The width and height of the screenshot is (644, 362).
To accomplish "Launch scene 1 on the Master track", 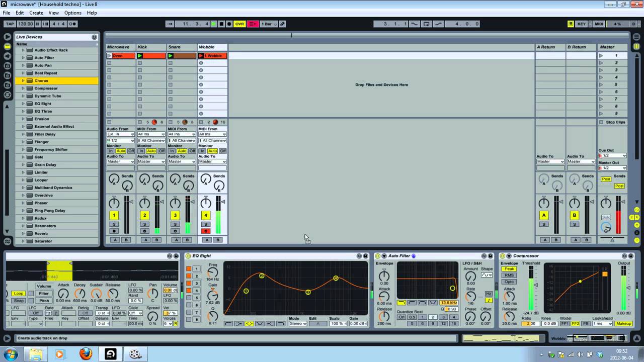I will tap(601, 56).
